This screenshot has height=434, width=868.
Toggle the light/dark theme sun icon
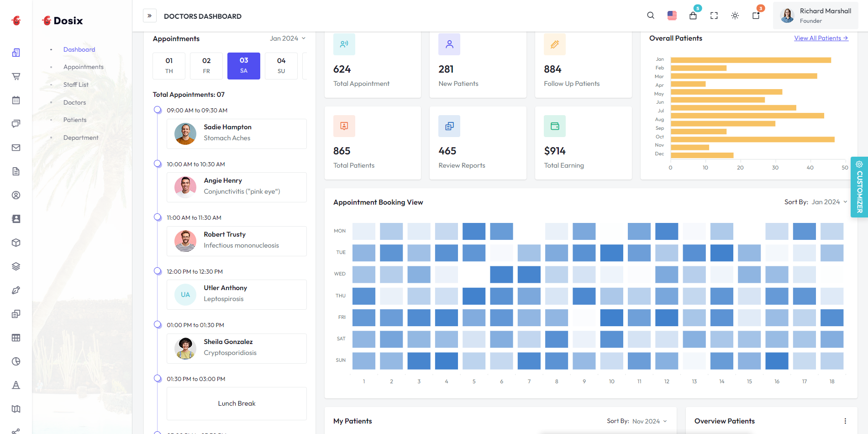pos(735,16)
